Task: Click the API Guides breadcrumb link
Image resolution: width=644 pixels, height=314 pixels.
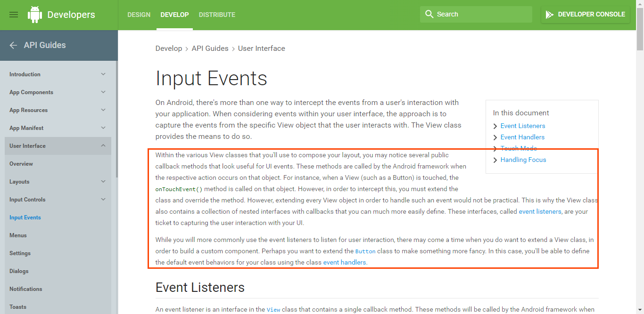Action: [210, 48]
